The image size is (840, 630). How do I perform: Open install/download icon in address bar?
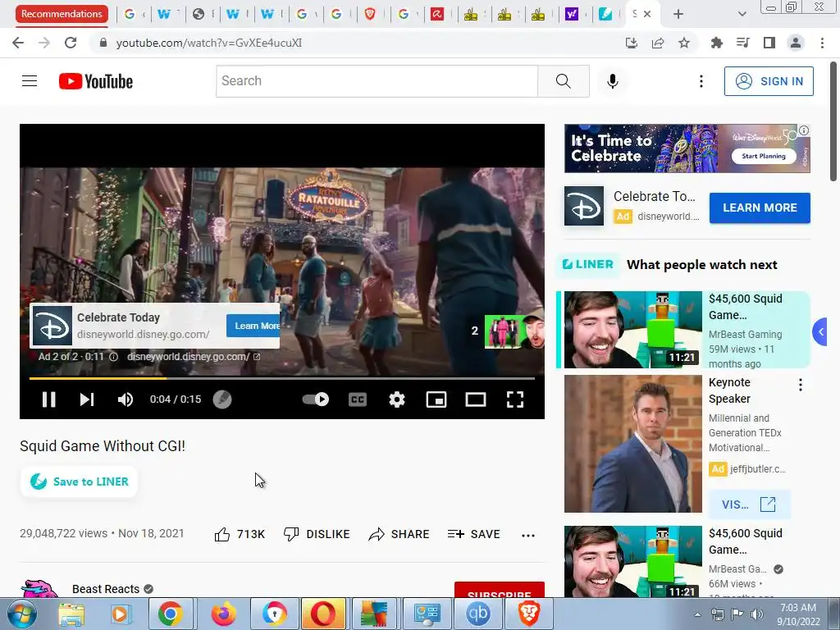coord(632,43)
